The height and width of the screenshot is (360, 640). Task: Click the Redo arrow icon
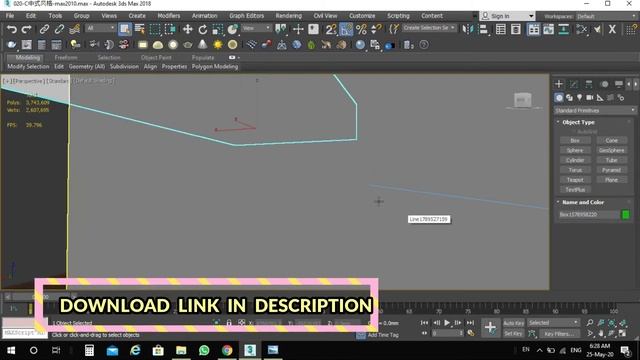coord(27,29)
